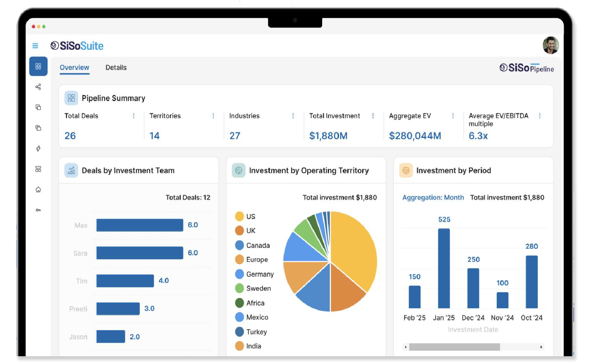Click the SiSoSuite logo
Viewport: 597px width, 364px height.
pos(77,46)
